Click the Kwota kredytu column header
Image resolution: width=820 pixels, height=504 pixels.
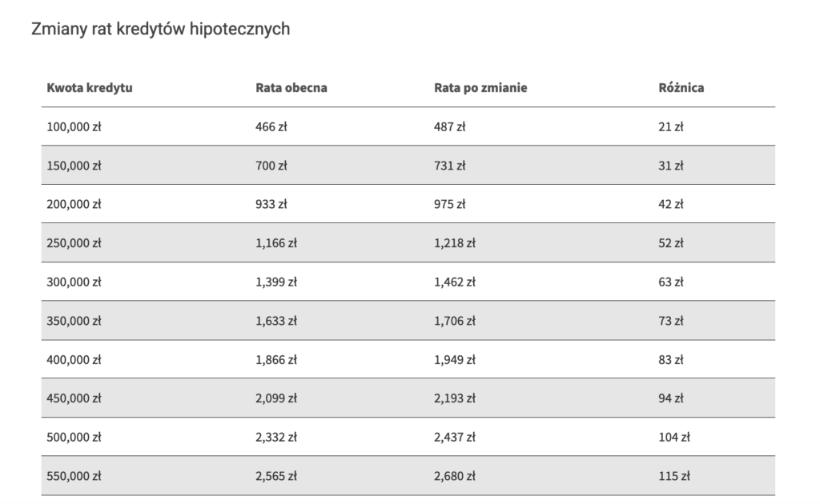point(90,88)
